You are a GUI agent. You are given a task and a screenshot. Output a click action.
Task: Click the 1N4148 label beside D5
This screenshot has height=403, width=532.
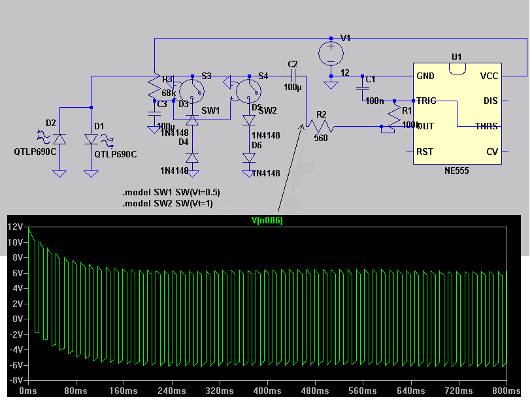(265, 136)
